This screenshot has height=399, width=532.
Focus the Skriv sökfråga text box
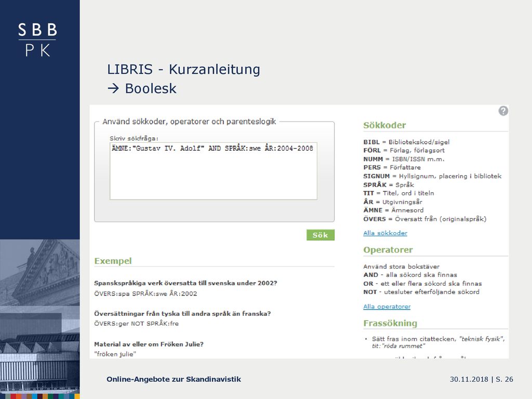[x=214, y=171]
